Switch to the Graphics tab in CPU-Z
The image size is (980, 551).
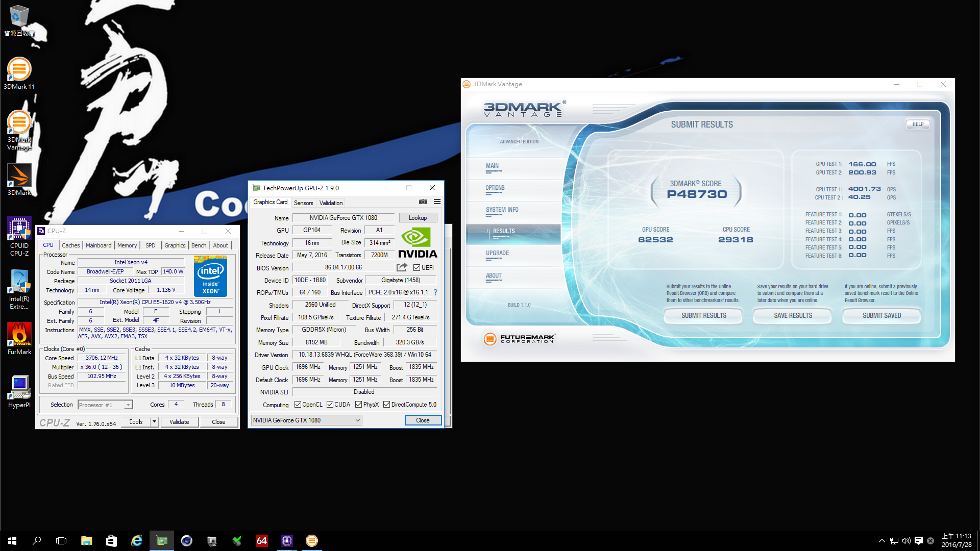pos(175,245)
